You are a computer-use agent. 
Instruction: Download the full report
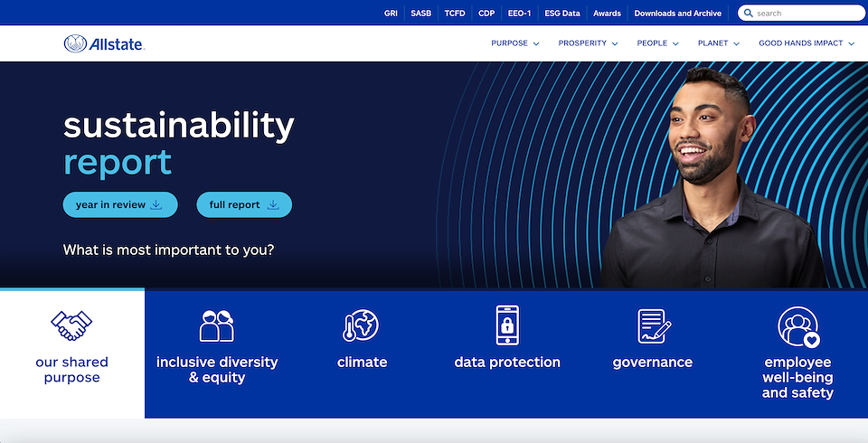244,205
